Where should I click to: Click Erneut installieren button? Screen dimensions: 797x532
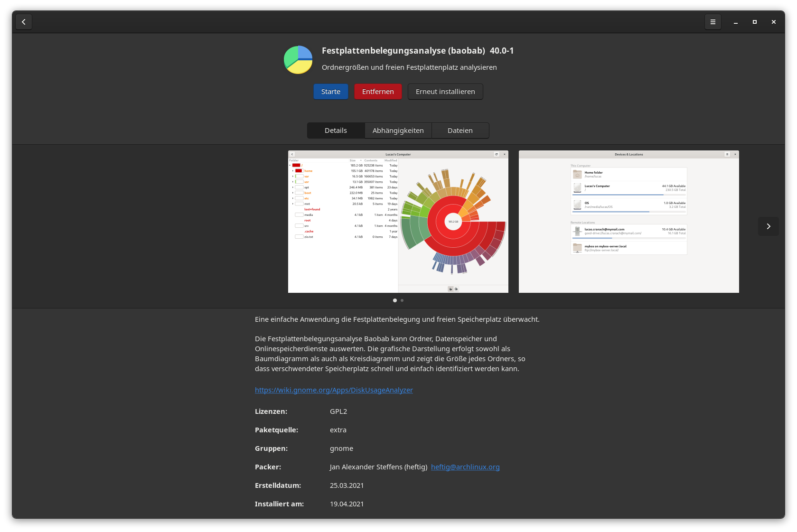[x=445, y=92]
